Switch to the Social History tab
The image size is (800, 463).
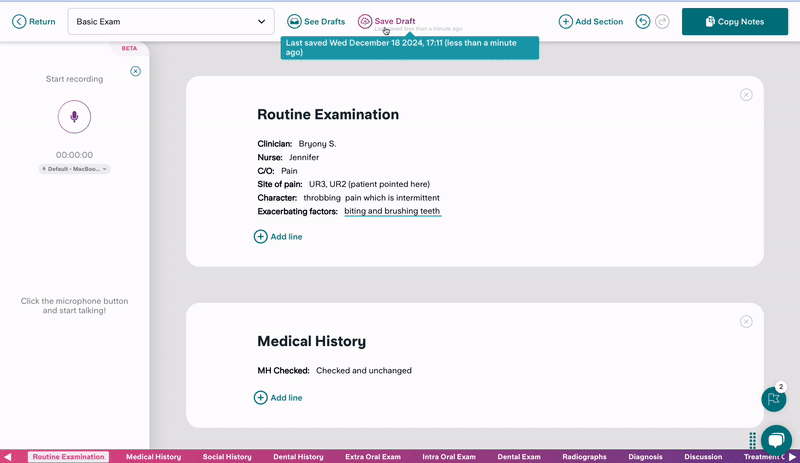pos(227,457)
